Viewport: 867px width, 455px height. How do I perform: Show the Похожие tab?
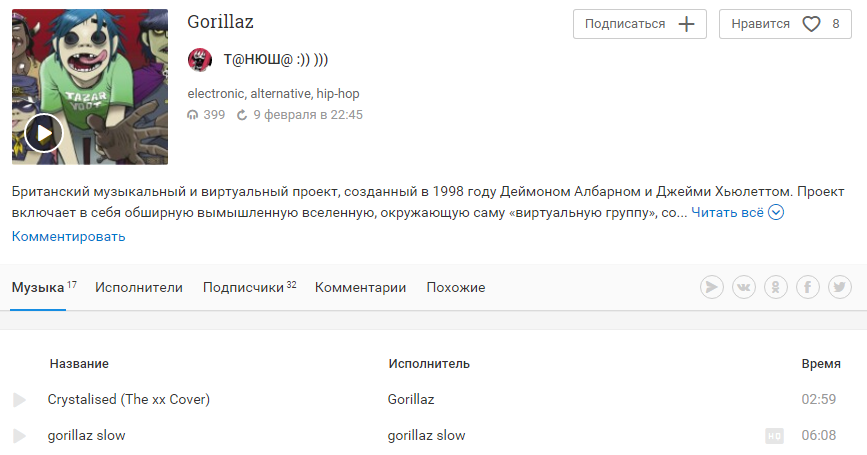456,287
